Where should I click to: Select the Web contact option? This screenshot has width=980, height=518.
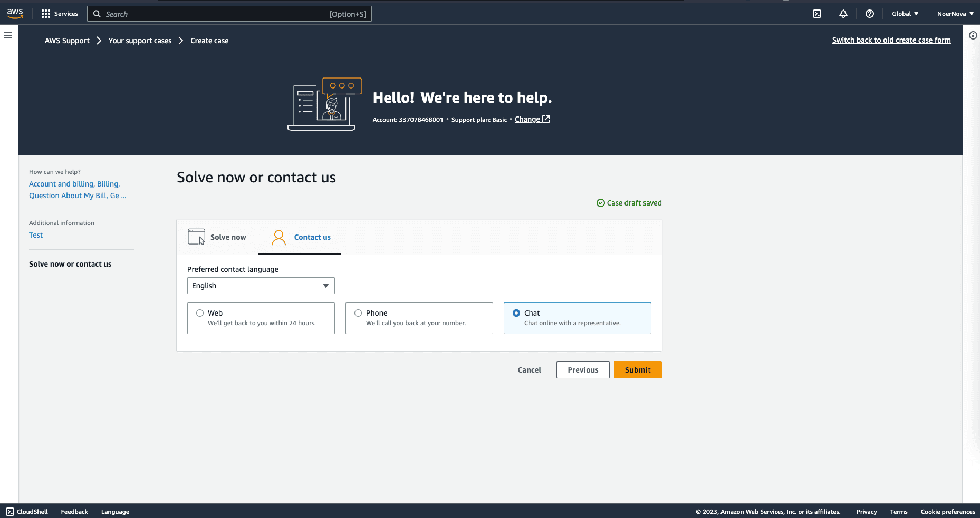(200, 313)
